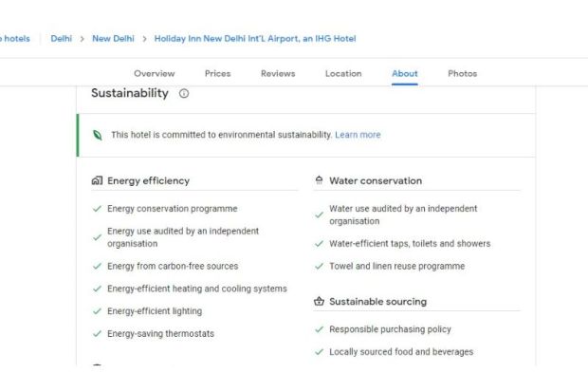588x392 pixels.
Task: Click checkmark beside Responsible purchasing policy
Action: click(319, 329)
